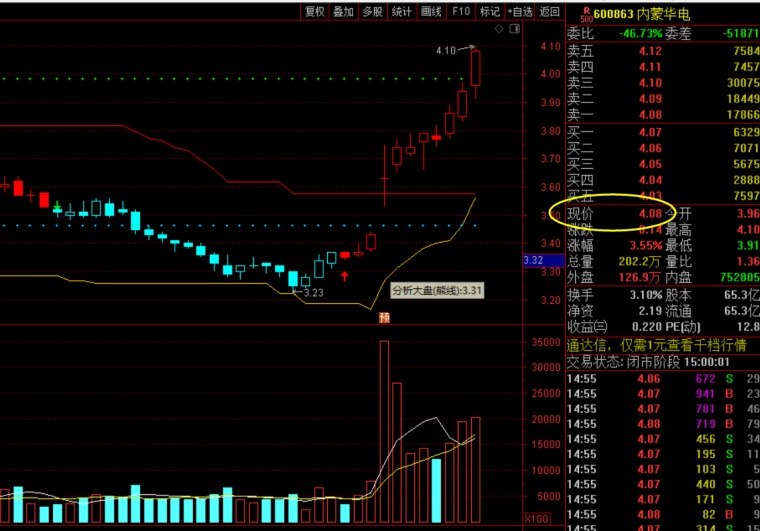Image resolution: width=760 pixels, height=531 pixels.
Task: Open F10 company information
Action: pos(460,11)
